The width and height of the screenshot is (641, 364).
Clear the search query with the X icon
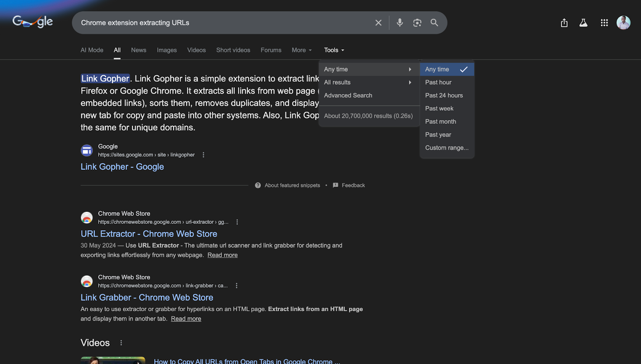click(x=378, y=22)
